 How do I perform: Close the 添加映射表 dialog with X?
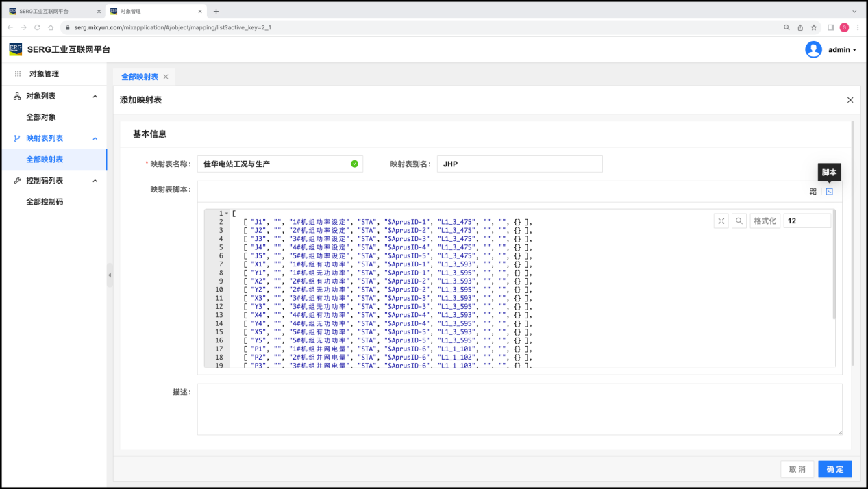[850, 100]
